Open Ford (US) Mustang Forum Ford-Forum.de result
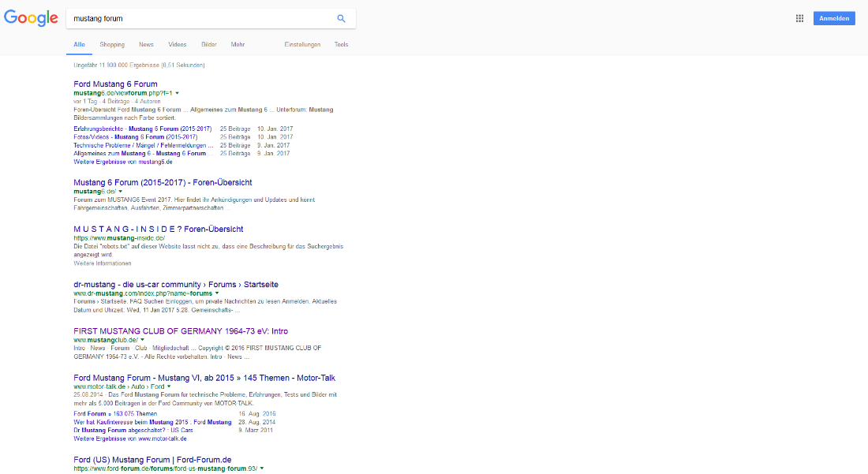The image size is (868, 474). click(x=152, y=460)
